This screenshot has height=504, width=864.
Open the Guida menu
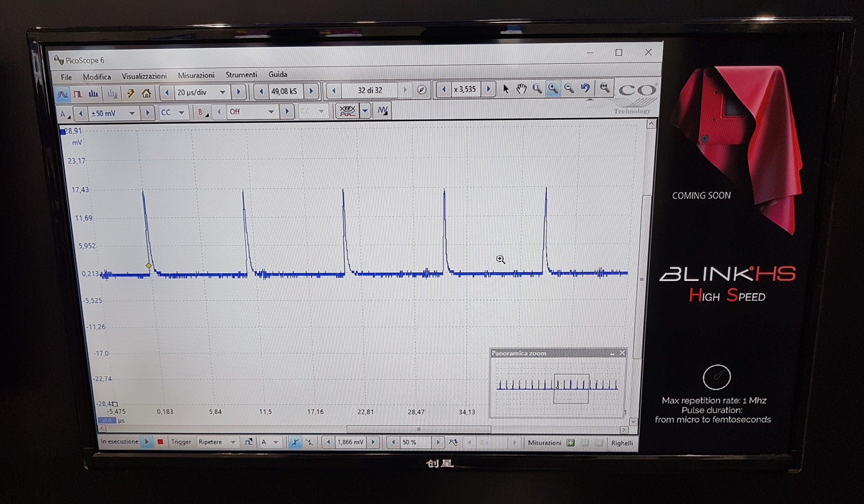tap(278, 75)
